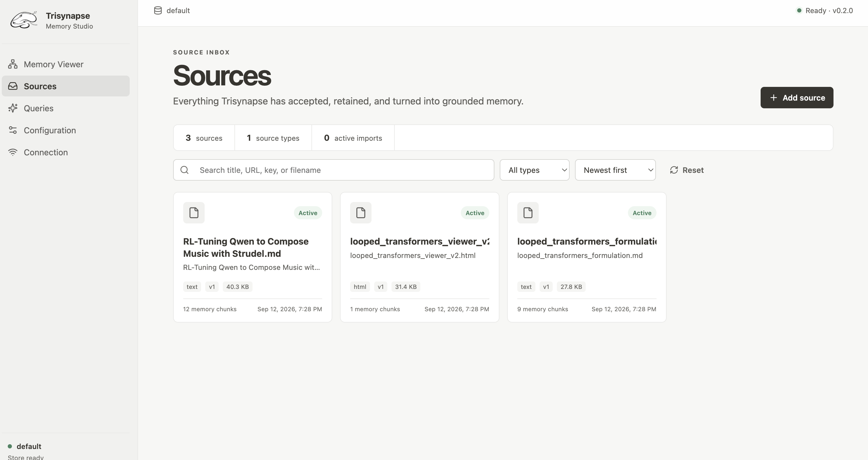Viewport: 868px width, 460px height.
Task: Click the html type tag
Action: point(360,287)
